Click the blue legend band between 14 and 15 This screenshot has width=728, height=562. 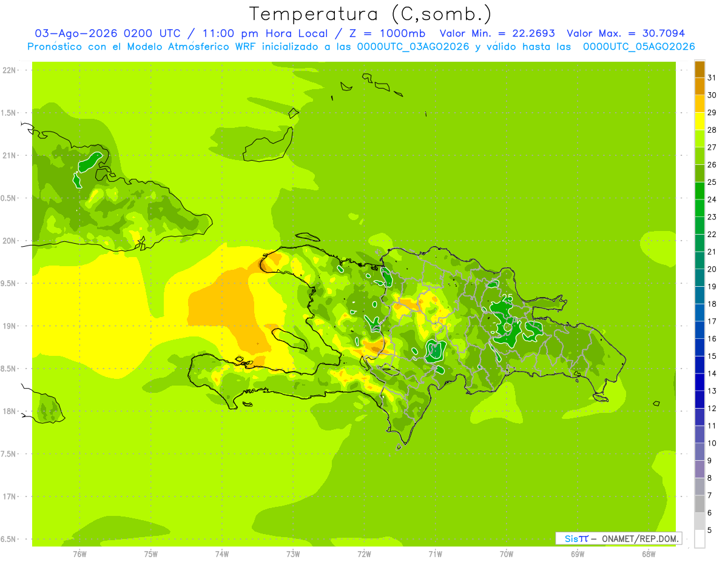(x=699, y=365)
